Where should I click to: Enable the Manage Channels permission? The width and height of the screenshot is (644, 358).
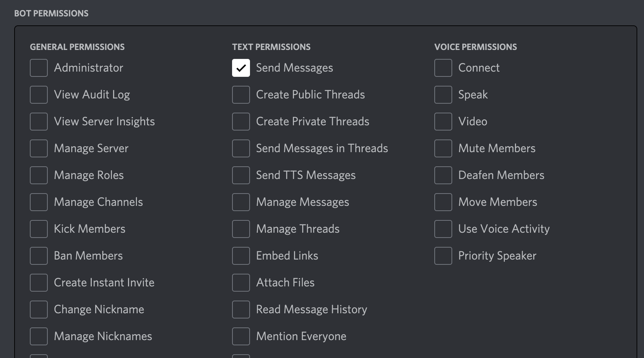tap(39, 202)
